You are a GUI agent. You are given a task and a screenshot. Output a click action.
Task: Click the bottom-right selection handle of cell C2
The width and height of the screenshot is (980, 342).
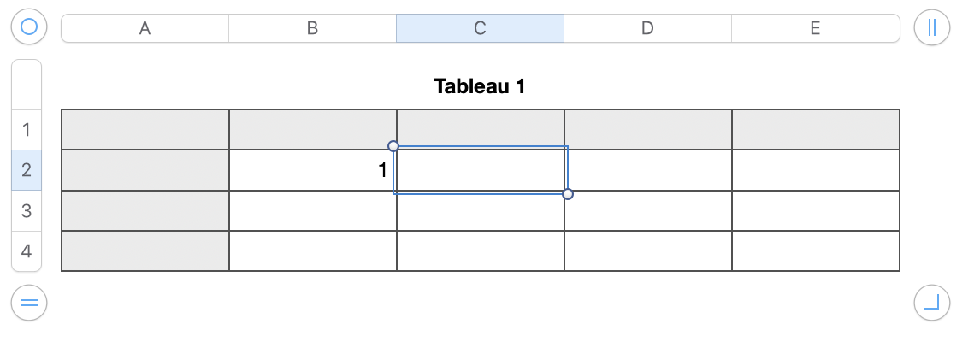pyautogui.click(x=568, y=194)
